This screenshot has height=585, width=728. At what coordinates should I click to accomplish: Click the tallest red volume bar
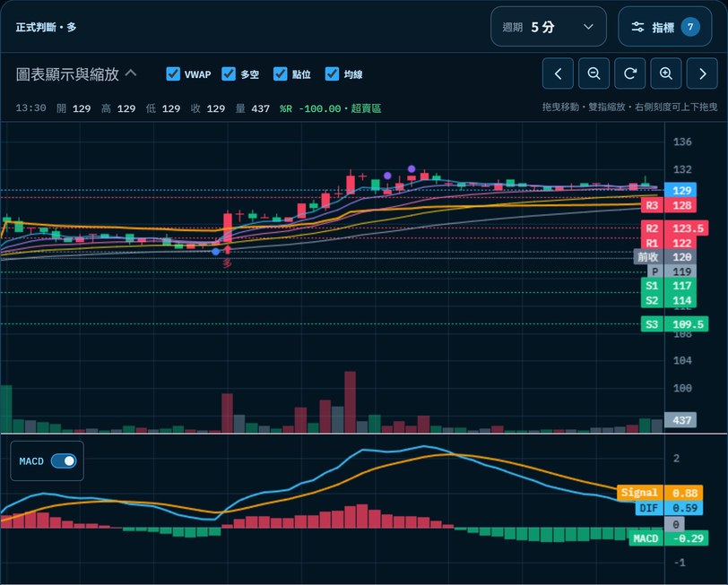[350, 401]
